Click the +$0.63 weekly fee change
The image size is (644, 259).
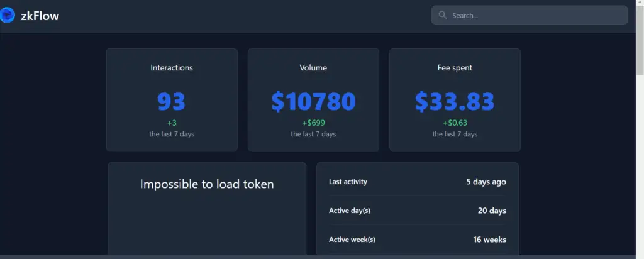coord(455,123)
